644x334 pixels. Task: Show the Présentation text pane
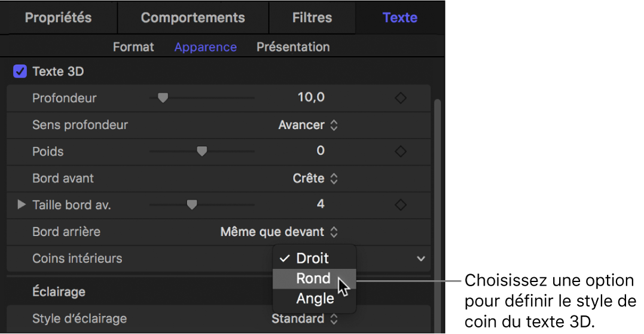click(x=293, y=47)
